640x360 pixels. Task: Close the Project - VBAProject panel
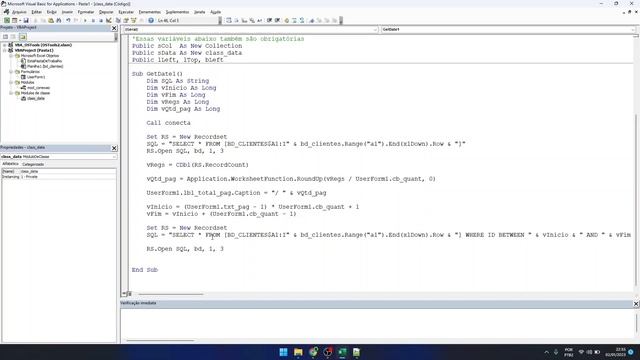click(114, 28)
